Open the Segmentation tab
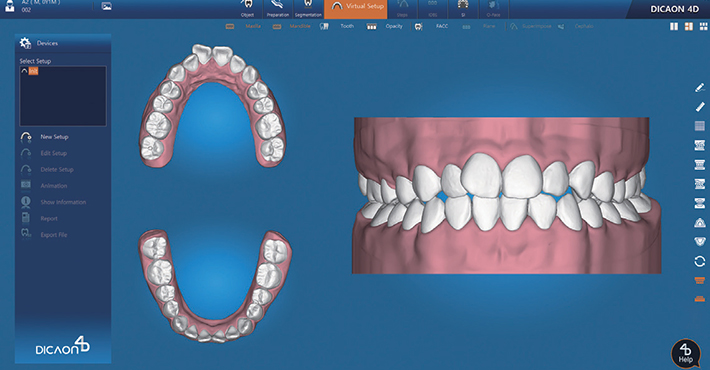This screenshot has width=710, height=370. click(x=308, y=9)
